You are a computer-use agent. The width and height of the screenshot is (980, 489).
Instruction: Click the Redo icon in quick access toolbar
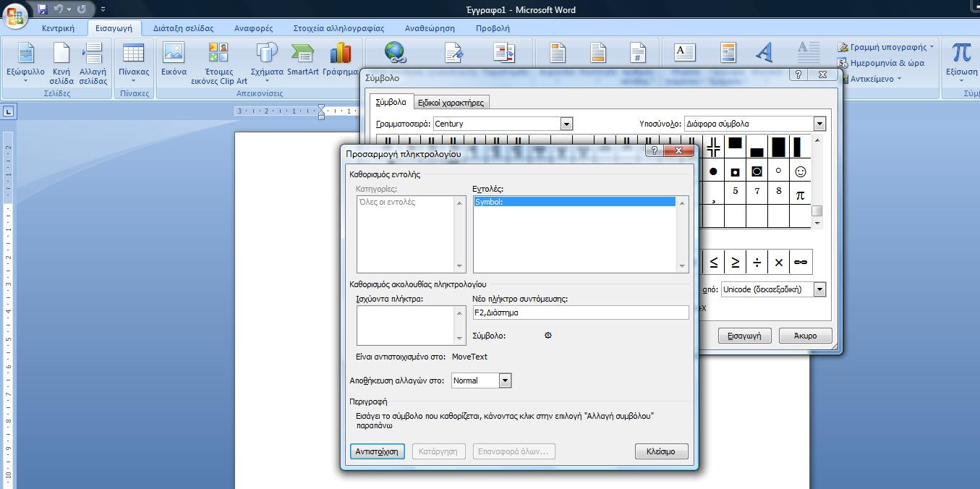tap(81, 9)
